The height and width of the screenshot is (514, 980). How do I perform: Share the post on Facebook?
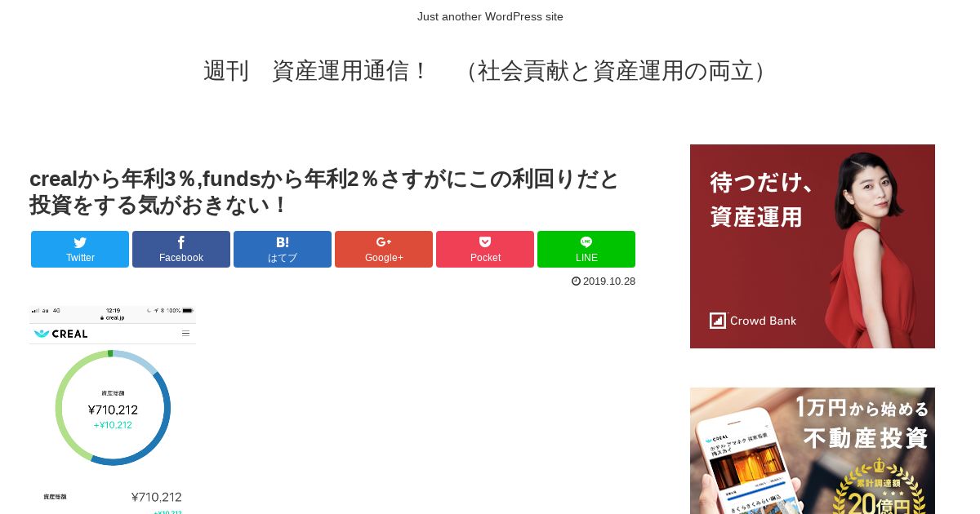pos(181,249)
